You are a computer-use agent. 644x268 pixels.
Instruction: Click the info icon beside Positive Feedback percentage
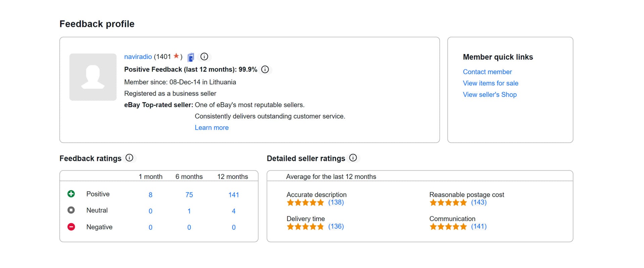(x=265, y=69)
